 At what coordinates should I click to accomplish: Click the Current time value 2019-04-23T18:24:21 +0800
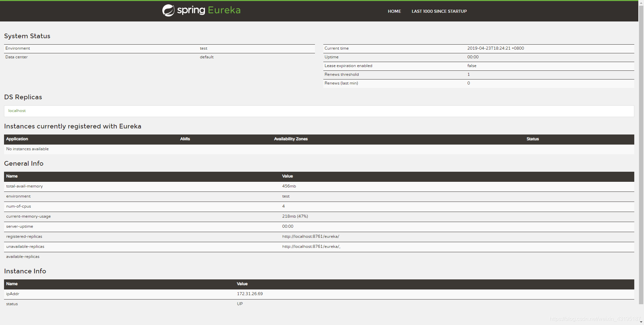pyautogui.click(x=495, y=48)
